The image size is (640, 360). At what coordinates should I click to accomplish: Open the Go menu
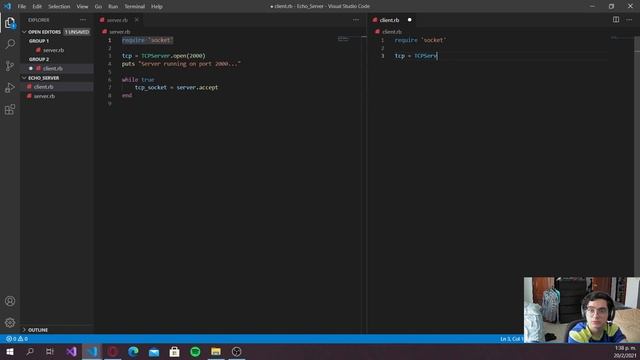pos(98,7)
